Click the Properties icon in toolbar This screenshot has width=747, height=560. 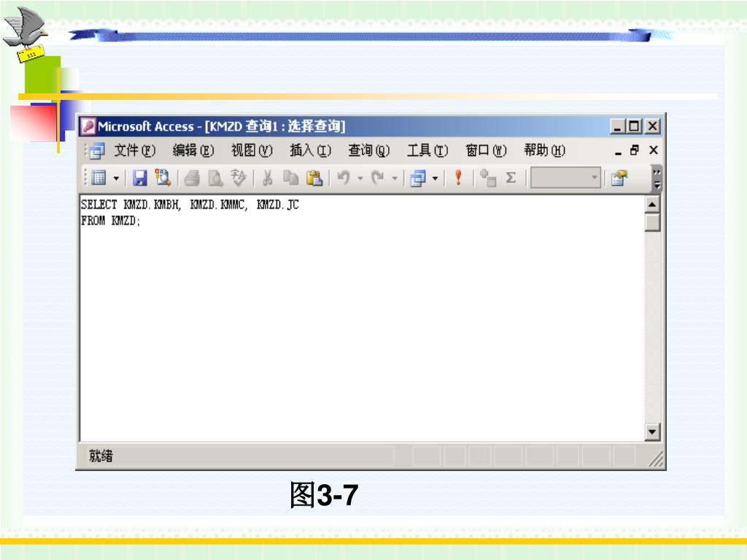coord(619,178)
